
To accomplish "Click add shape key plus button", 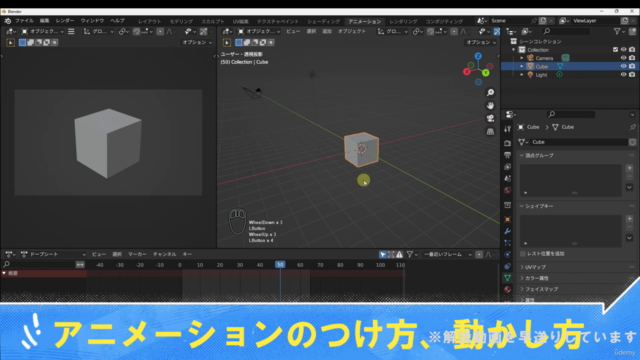I will pyautogui.click(x=629, y=219).
